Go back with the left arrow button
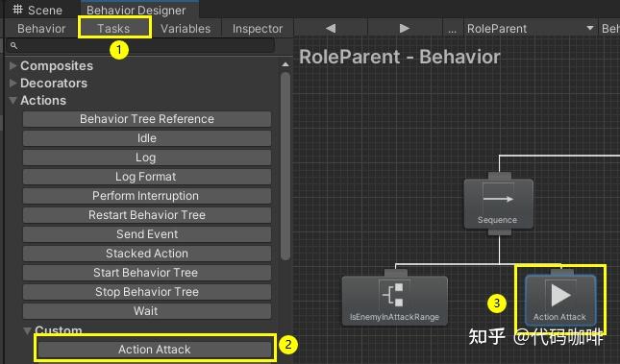Screen dimensions: 620x364 coord(331,29)
